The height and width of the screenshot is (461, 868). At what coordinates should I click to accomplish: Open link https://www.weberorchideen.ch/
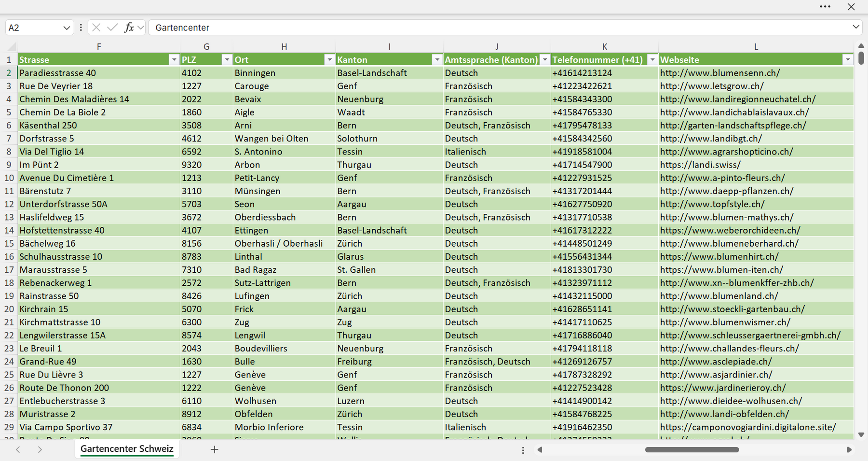click(730, 230)
